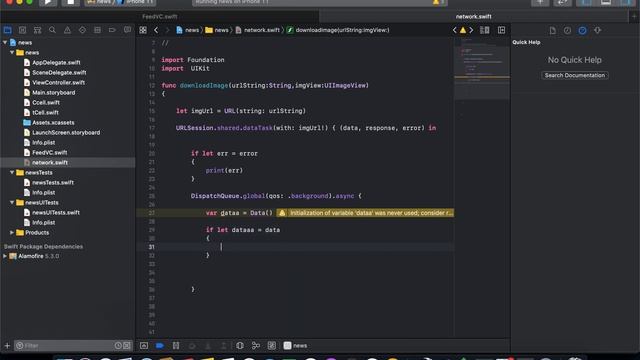The image size is (640, 360).
Task: Expand the Products folder
Action: pos(12,232)
